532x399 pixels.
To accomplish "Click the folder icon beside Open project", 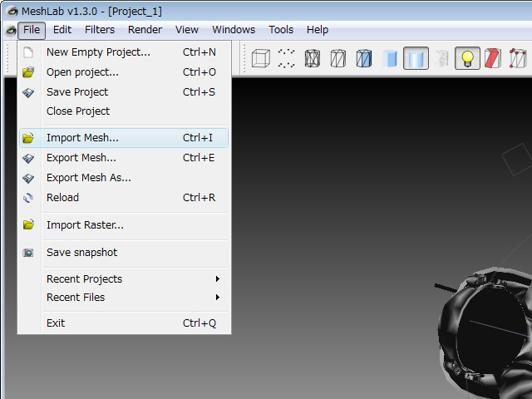I will click(28, 72).
